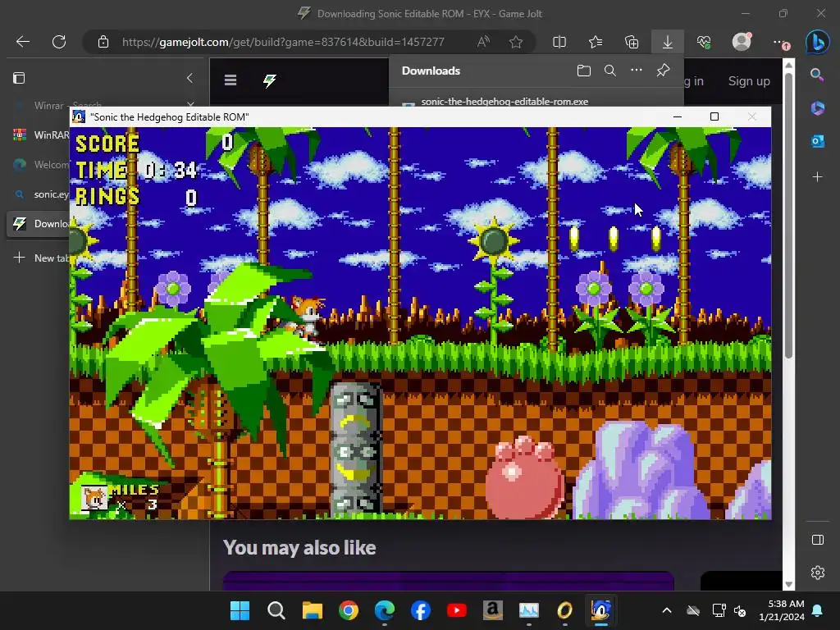Viewport: 840px width, 630px height.
Task: Click the Sign up link
Action: tap(749, 81)
